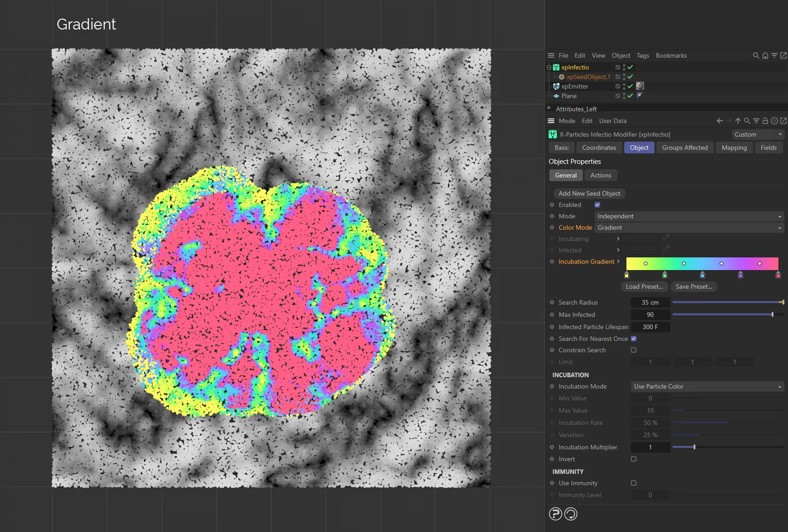Collapse the xpInfectio hierarchy
The image size is (788, 532).
click(548, 67)
